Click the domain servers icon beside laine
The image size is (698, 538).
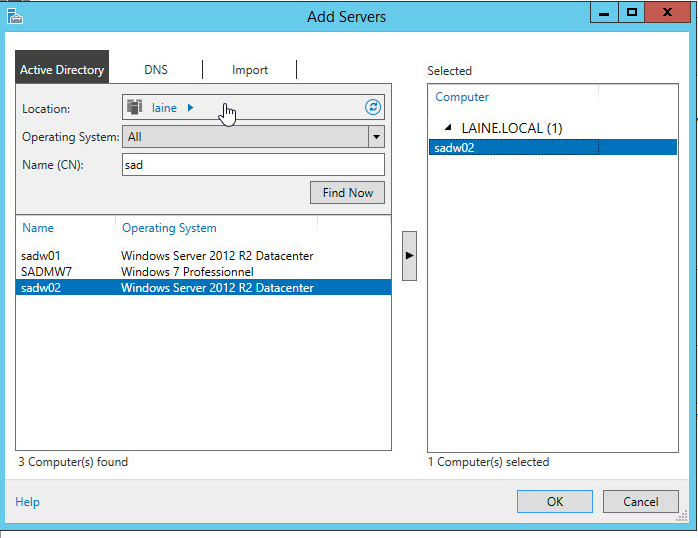(x=134, y=107)
